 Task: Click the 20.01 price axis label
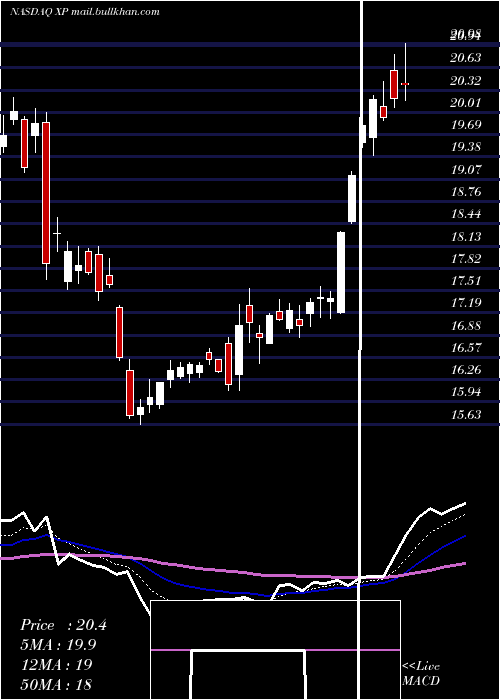pos(466,103)
